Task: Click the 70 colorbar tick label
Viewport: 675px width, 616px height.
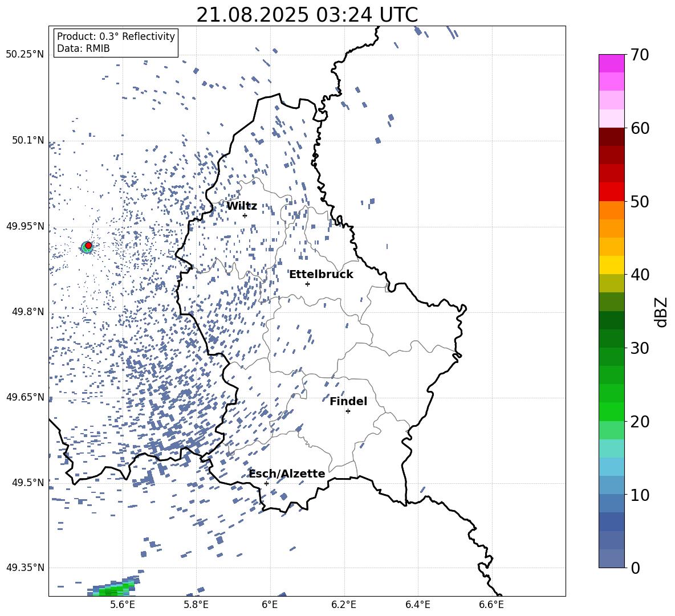Action: (x=640, y=55)
